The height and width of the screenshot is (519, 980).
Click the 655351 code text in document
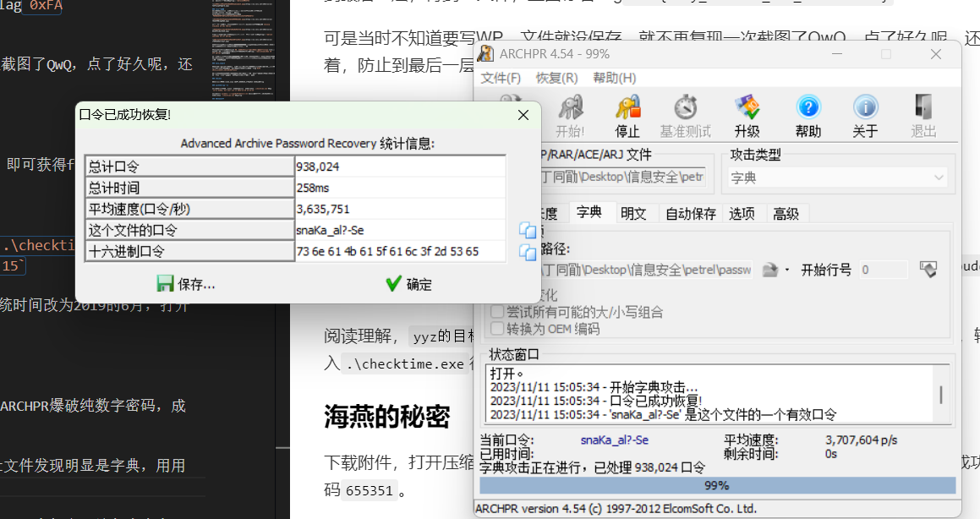pyautogui.click(x=370, y=491)
